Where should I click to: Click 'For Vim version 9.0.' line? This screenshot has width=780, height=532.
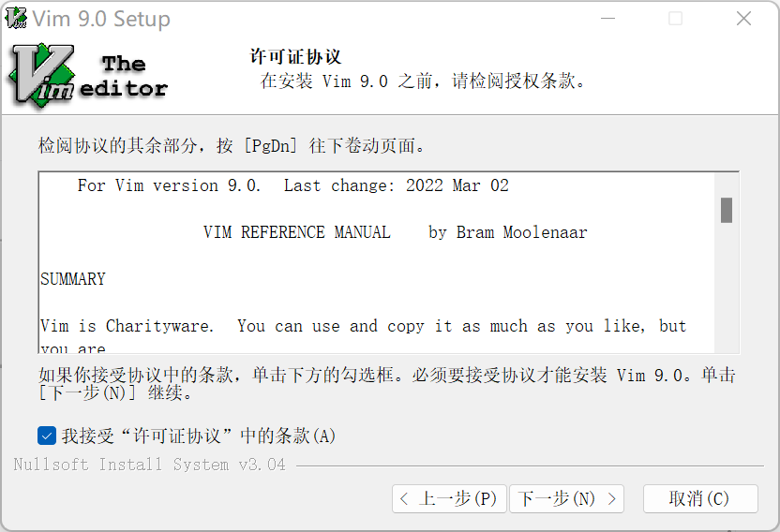coord(169,185)
